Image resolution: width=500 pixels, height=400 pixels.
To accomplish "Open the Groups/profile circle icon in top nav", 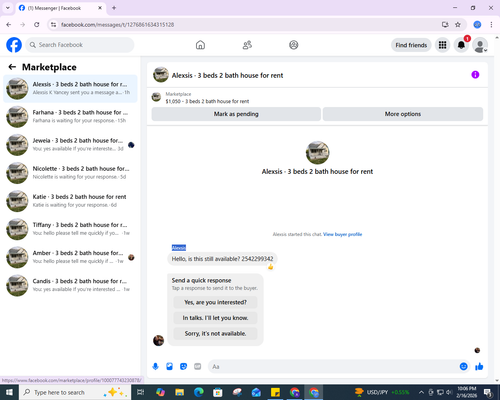I will (x=294, y=45).
